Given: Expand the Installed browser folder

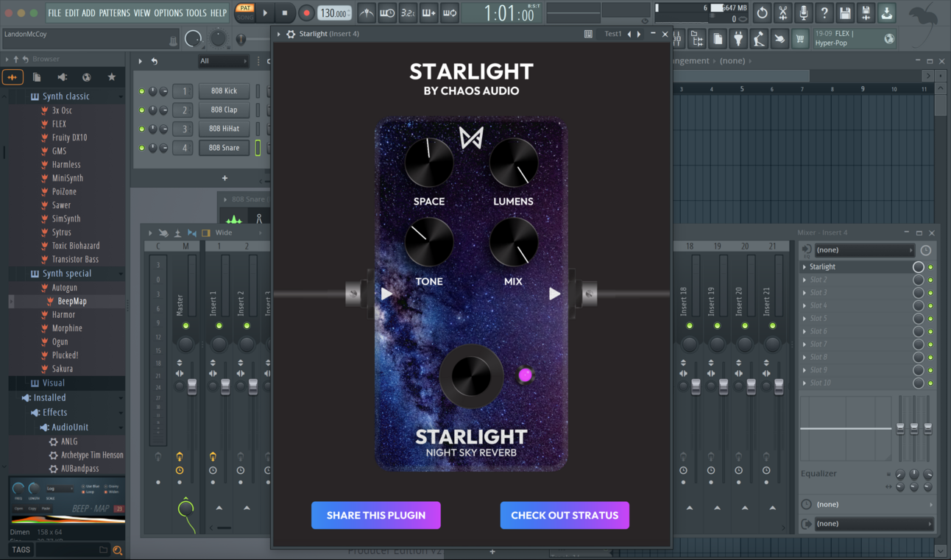Looking at the screenshot, I should pyautogui.click(x=49, y=397).
